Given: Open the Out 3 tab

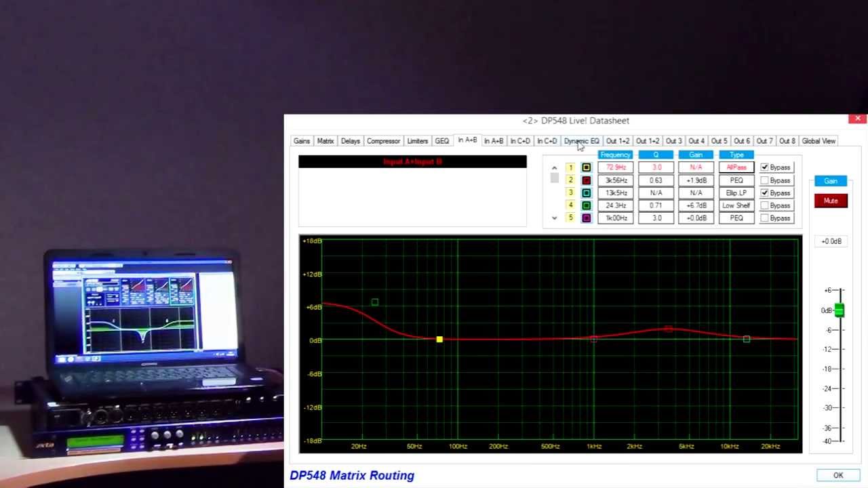Looking at the screenshot, I should pyautogui.click(x=673, y=141).
